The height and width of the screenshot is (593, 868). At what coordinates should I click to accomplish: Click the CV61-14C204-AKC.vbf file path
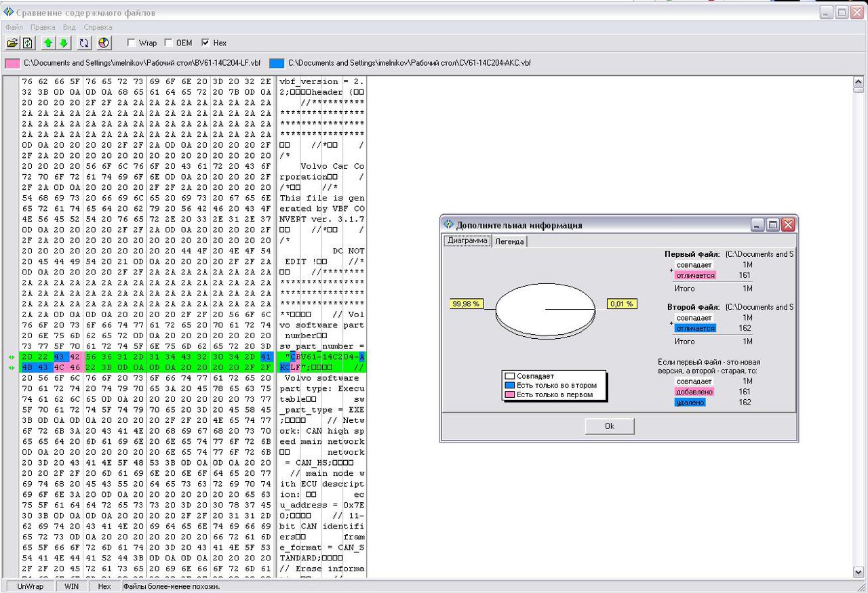(x=410, y=63)
